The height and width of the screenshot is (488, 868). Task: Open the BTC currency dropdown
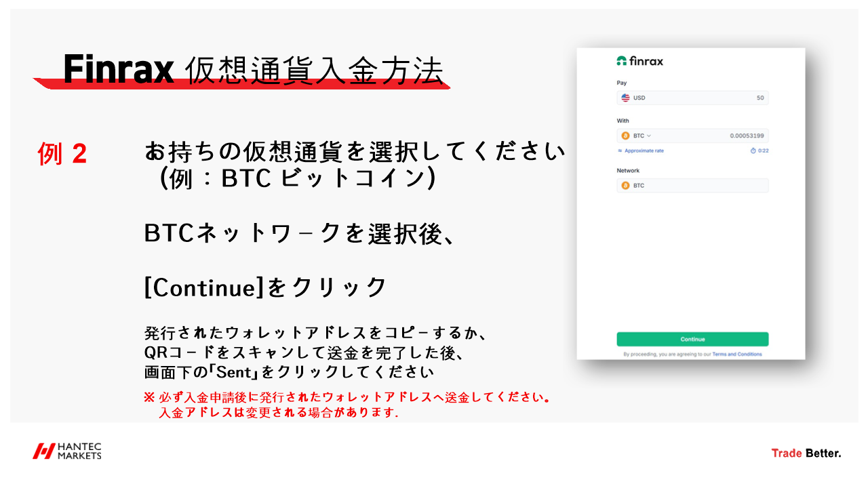point(650,136)
